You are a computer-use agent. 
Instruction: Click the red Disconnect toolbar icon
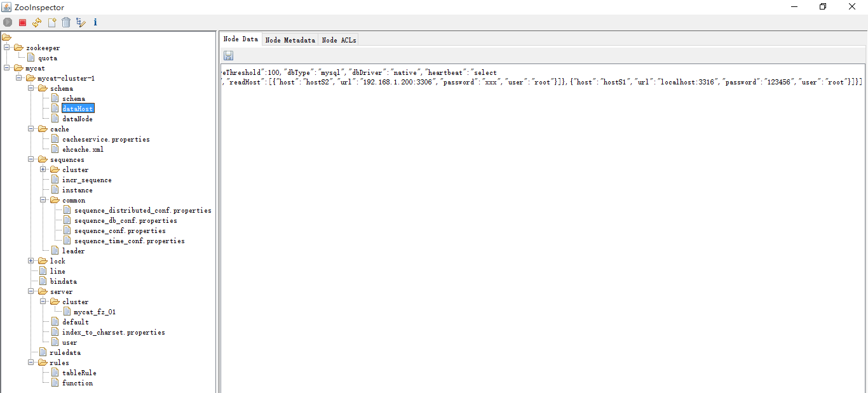[22, 22]
